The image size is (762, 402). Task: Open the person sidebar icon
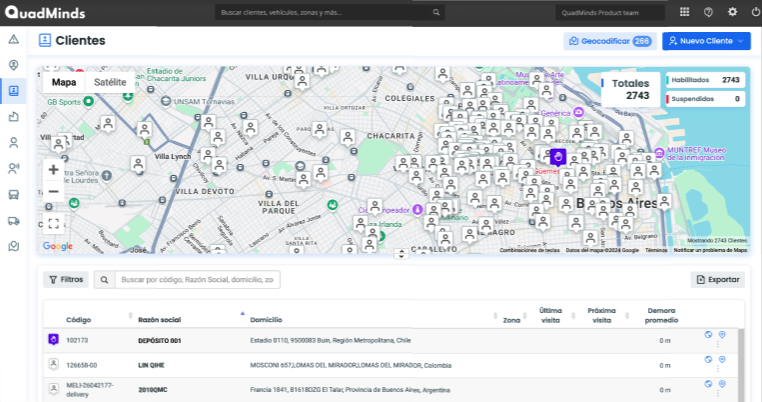pyautogui.click(x=14, y=142)
